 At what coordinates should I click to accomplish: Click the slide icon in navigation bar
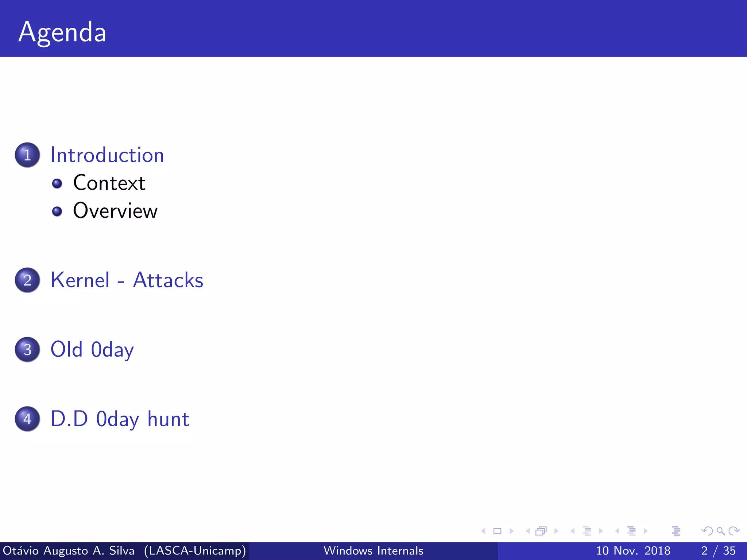coord(497,531)
